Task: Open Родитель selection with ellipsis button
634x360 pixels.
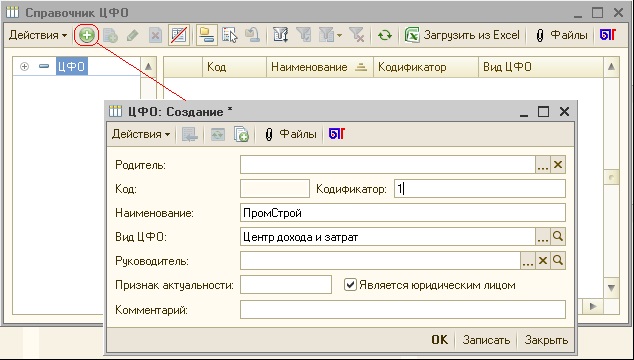Action: click(x=543, y=165)
